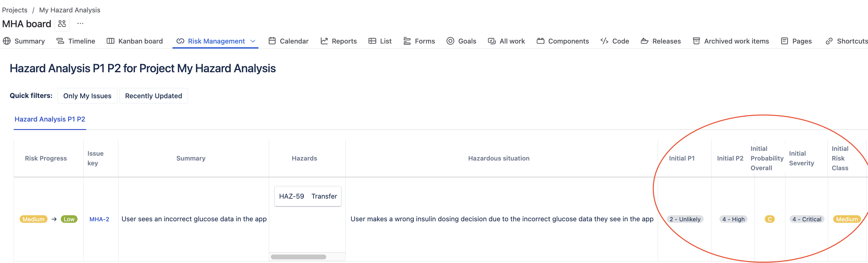
Task: Click the Summary globe icon
Action: pos(7,41)
